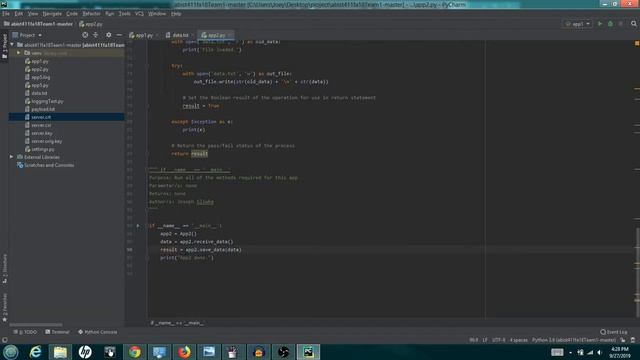This screenshot has width=640, height=360.
Task: Open Internet Explorer from the taskbar
Action: [x=36, y=352]
